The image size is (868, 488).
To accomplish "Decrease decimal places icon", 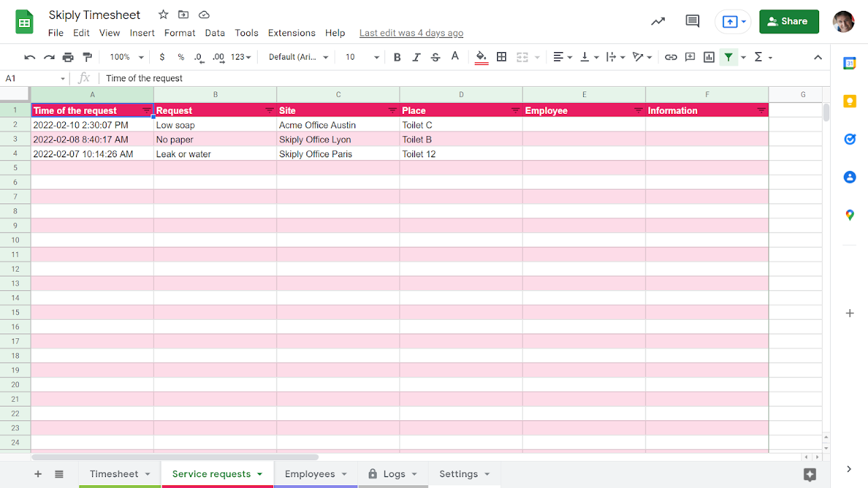I will 198,57.
